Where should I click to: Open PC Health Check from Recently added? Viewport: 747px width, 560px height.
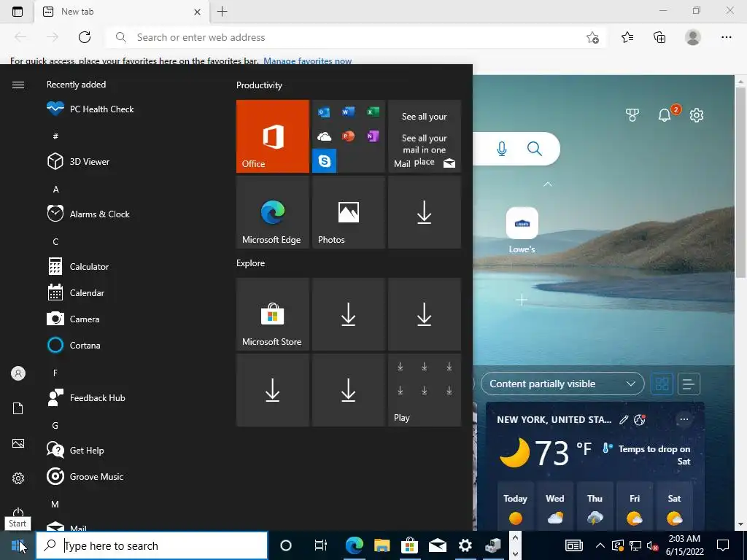90,109
